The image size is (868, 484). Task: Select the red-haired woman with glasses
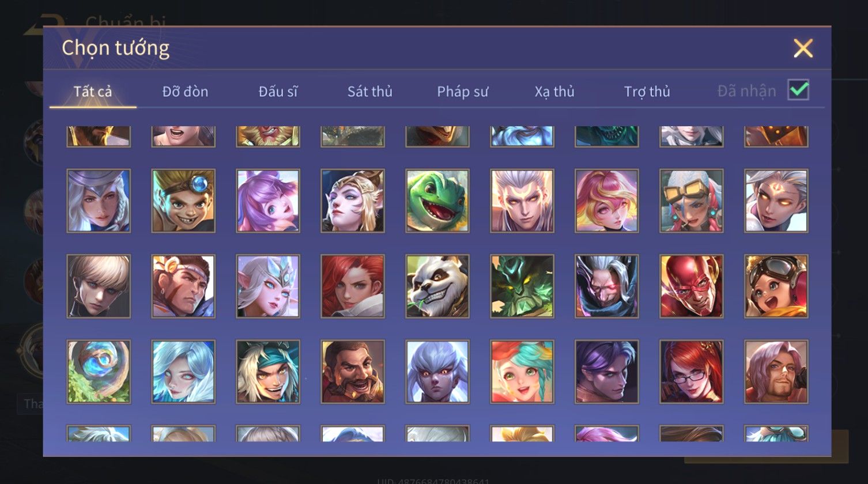[x=692, y=372]
